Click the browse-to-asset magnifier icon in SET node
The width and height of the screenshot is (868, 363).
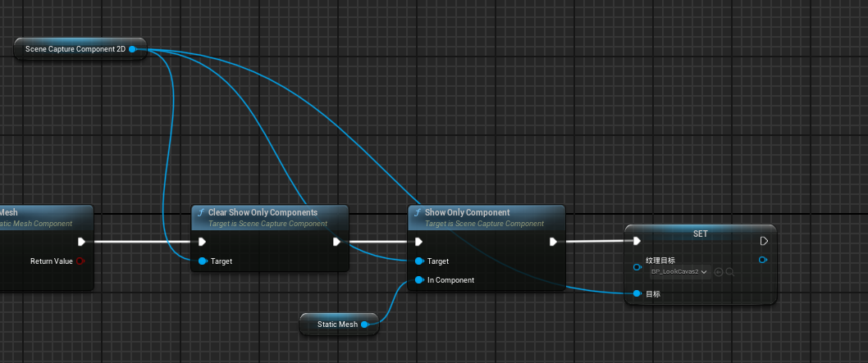[729, 272]
